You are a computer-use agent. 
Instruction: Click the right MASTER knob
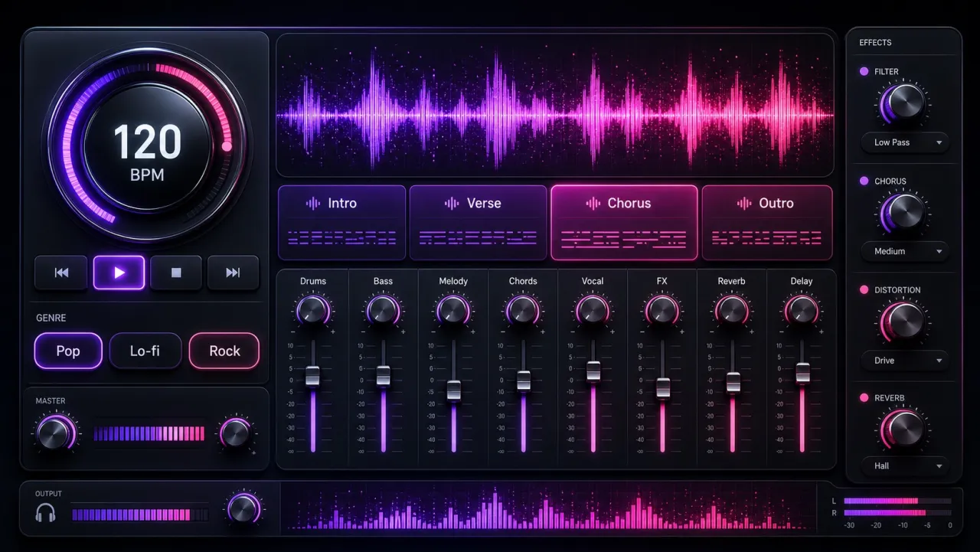(x=234, y=433)
